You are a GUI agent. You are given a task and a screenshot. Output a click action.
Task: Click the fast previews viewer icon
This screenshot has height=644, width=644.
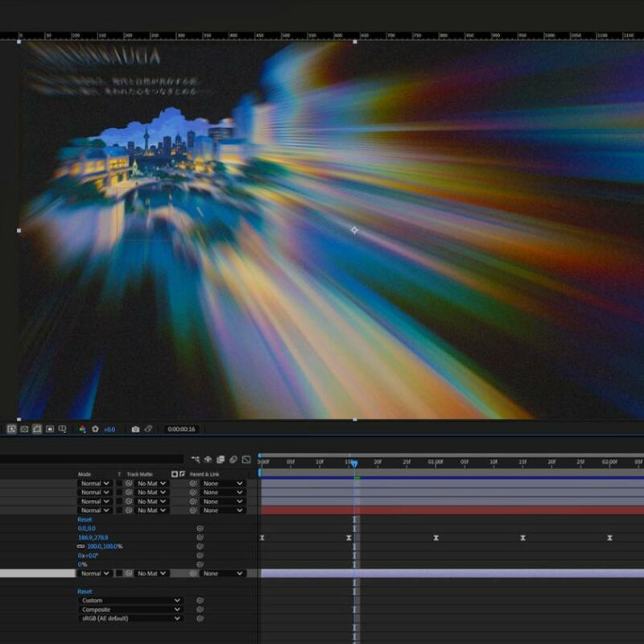[11, 429]
